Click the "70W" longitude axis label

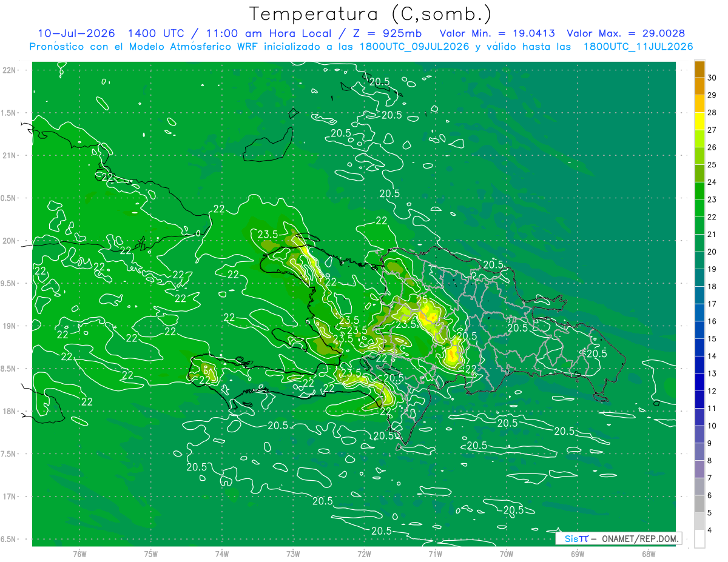(507, 554)
